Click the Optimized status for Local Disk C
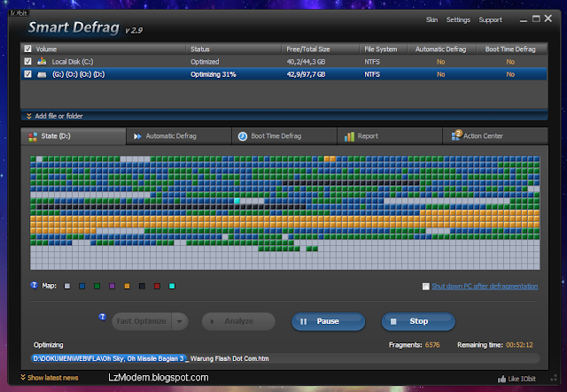The image size is (567, 392). [x=205, y=62]
